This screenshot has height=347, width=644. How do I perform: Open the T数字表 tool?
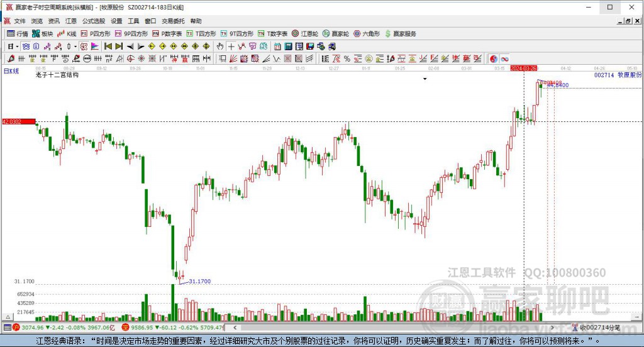[x=273, y=34]
